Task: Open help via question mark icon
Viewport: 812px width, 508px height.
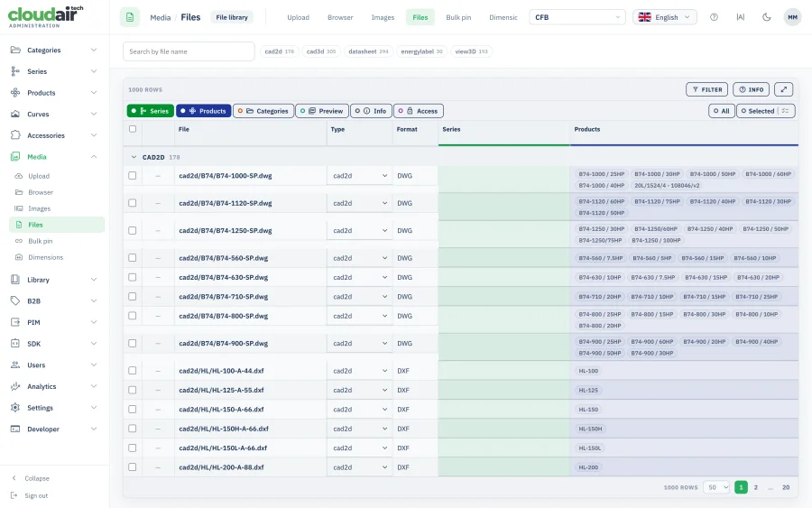Action: [715, 17]
